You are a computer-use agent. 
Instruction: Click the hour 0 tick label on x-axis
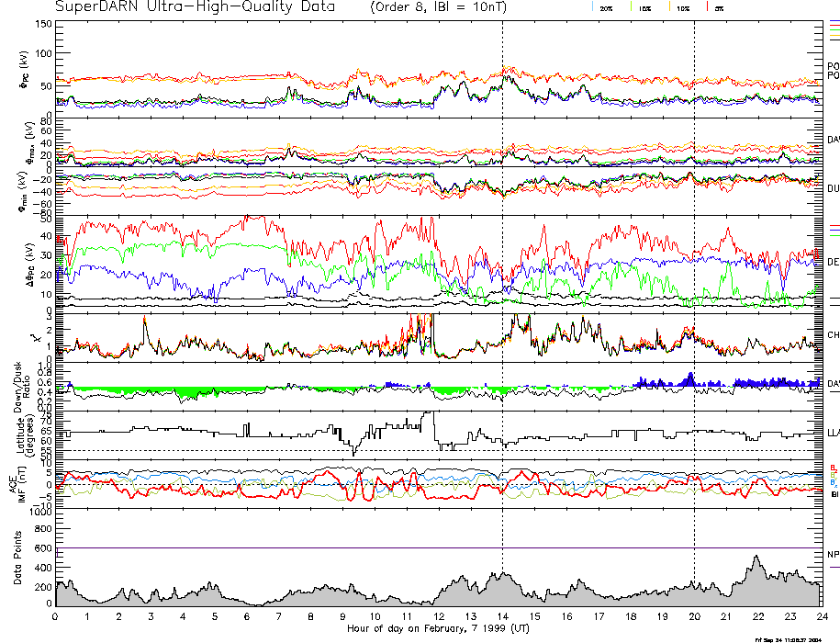tap(56, 615)
